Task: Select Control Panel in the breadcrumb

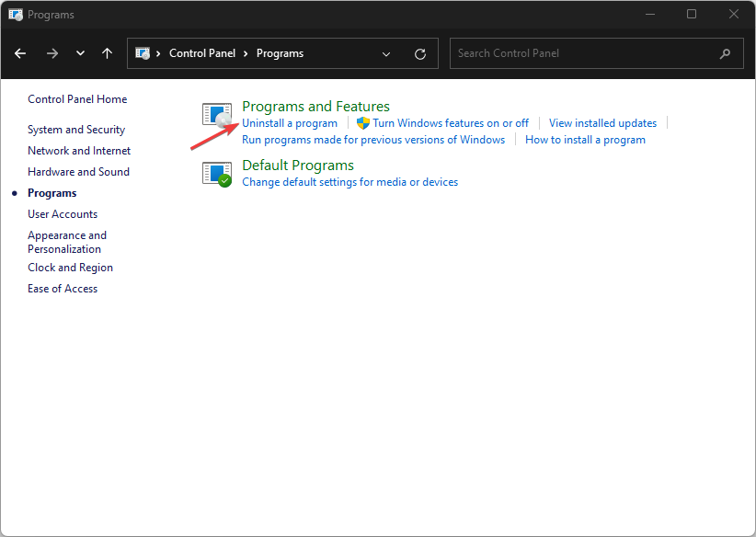Action: pos(202,53)
